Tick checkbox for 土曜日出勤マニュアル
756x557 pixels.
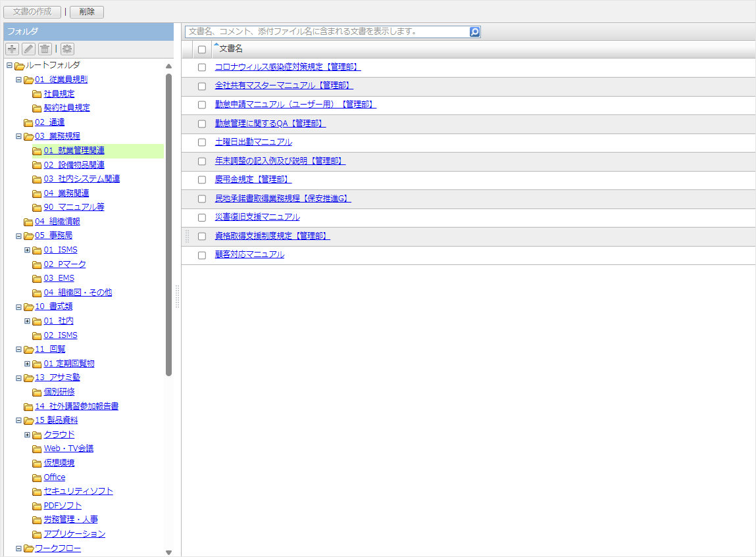point(202,142)
